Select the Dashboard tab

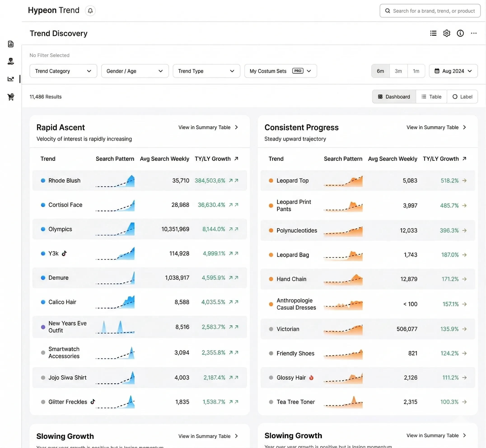pos(394,96)
